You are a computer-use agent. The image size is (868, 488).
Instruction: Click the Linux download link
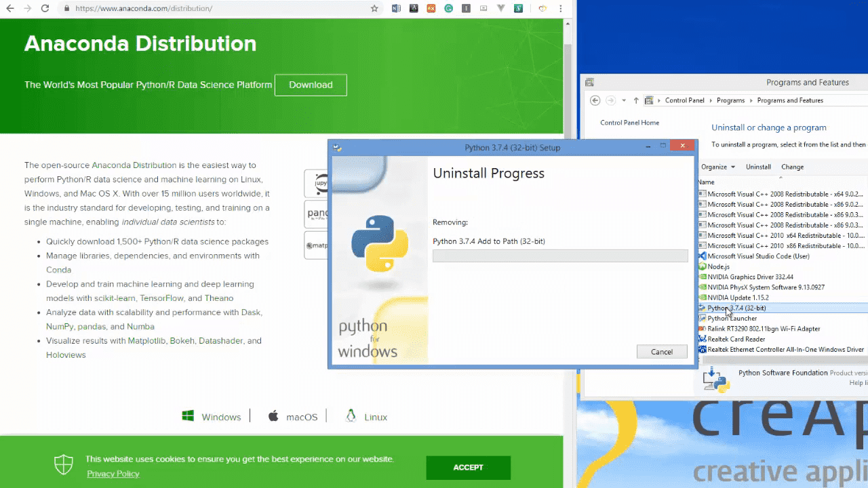[x=376, y=417]
